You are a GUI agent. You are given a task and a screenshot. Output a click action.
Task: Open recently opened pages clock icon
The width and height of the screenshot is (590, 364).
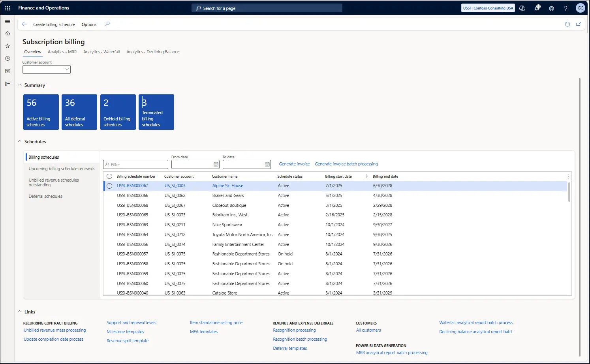(7, 58)
